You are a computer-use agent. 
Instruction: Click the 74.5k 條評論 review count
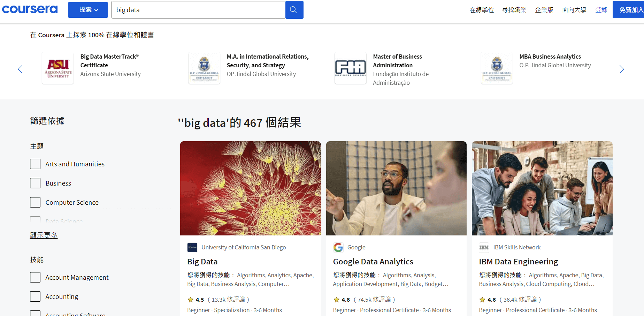(x=374, y=300)
